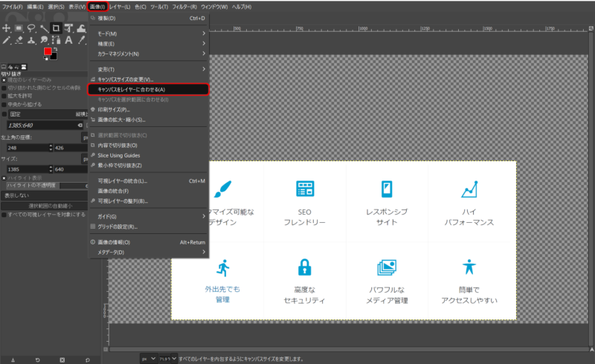
Task: Select the Smudge tool
Action: [x=44, y=40]
